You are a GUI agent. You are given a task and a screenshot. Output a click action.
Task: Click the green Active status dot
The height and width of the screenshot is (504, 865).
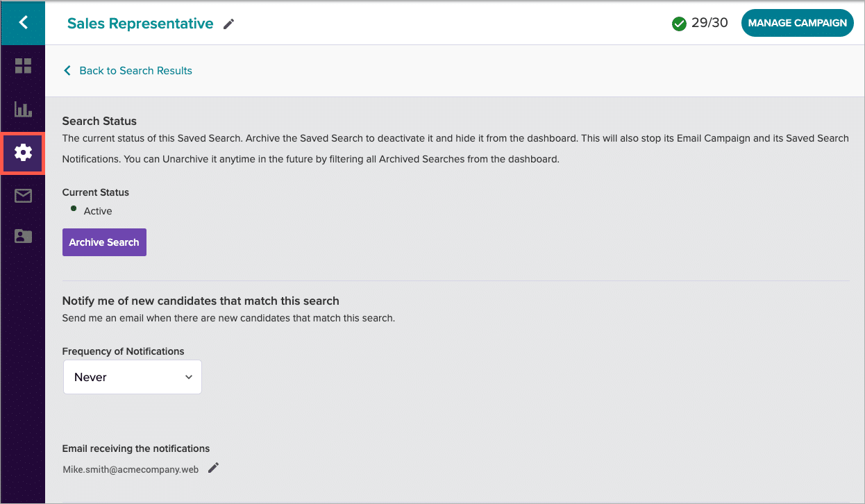(74, 208)
